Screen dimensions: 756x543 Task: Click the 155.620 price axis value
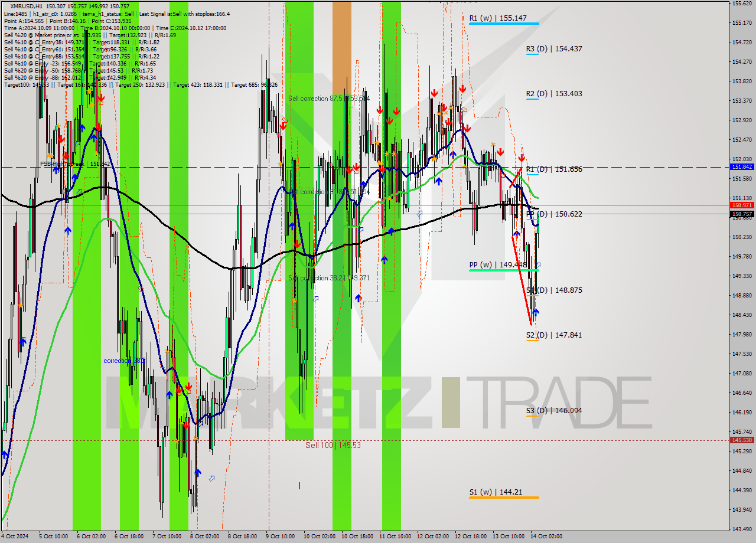coord(742,4)
